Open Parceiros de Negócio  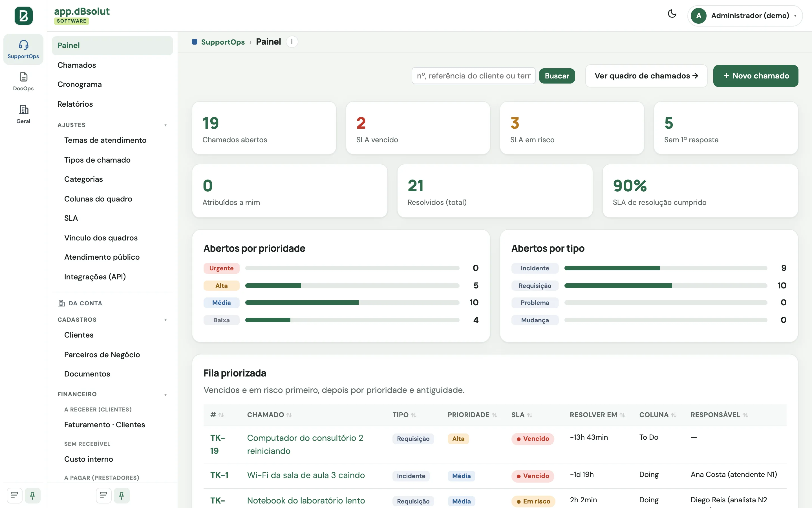116,355
